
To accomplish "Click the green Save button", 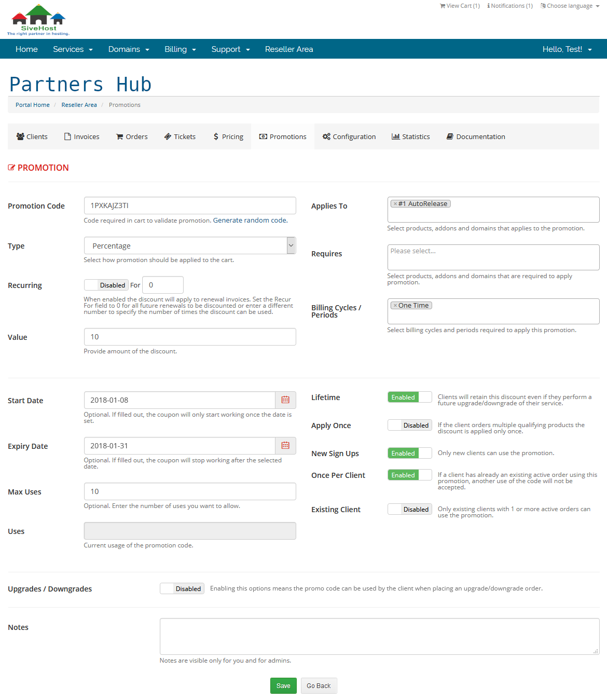I will 283,686.
